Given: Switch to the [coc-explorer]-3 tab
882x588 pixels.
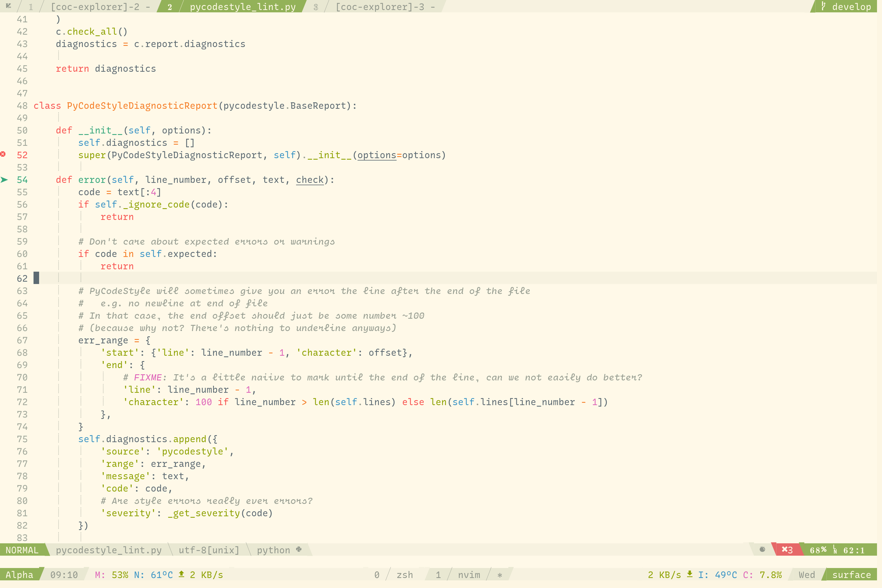Looking at the screenshot, I should (x=380, y=7).
